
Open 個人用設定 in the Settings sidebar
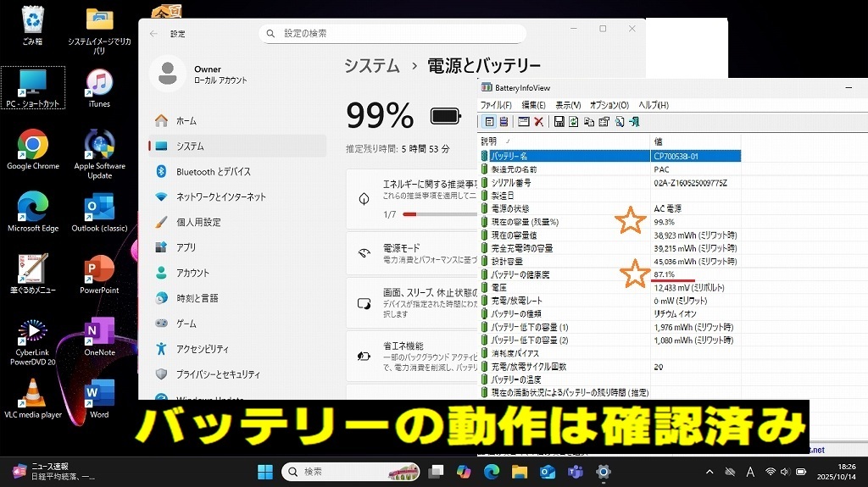(x=237, y=222)
